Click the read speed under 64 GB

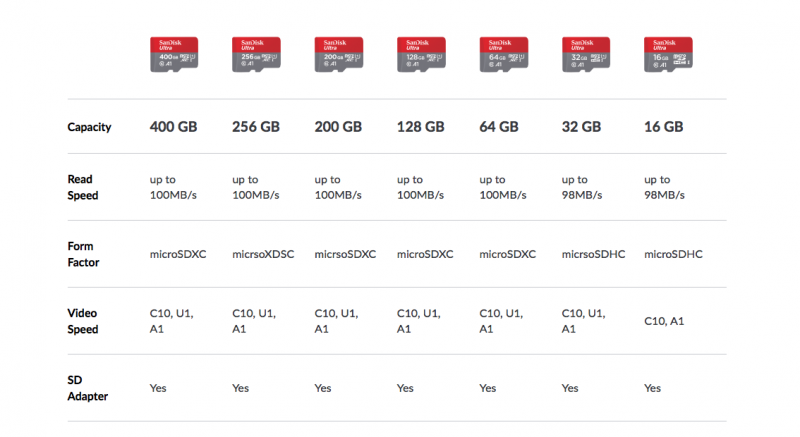pos(503,187)
